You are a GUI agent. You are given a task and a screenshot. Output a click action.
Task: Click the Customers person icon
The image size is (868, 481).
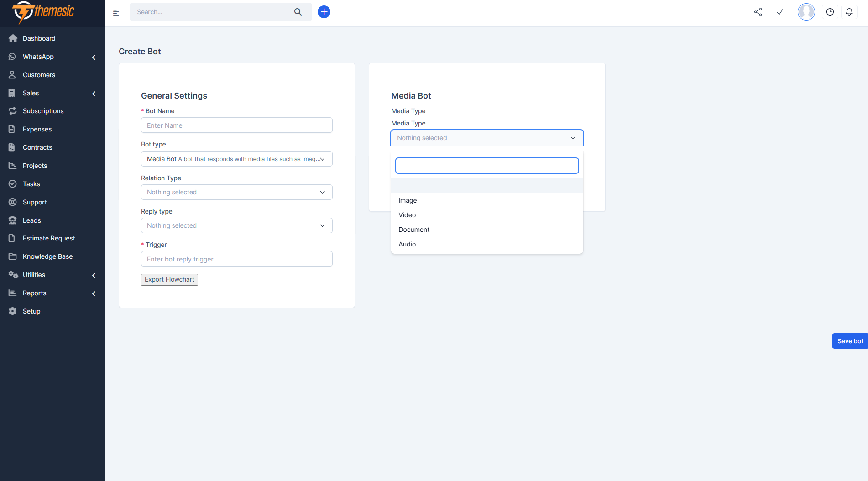(12, 75)
